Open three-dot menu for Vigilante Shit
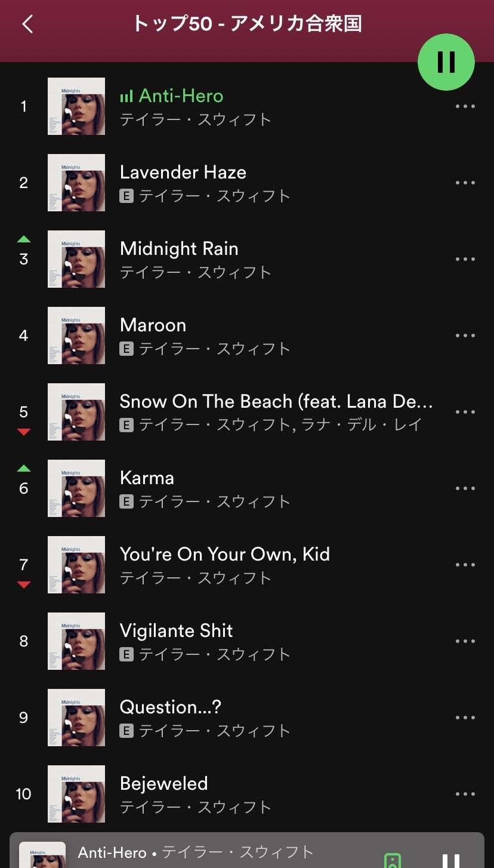Image resolution: width=494 pixels, height=868 pixels. point(465,642)
